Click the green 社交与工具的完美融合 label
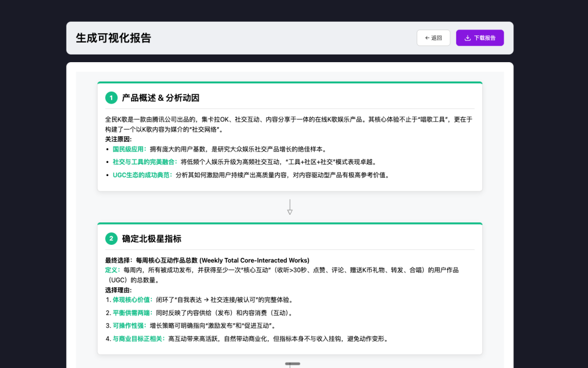The image size is (588, 368). pos(145,162)
